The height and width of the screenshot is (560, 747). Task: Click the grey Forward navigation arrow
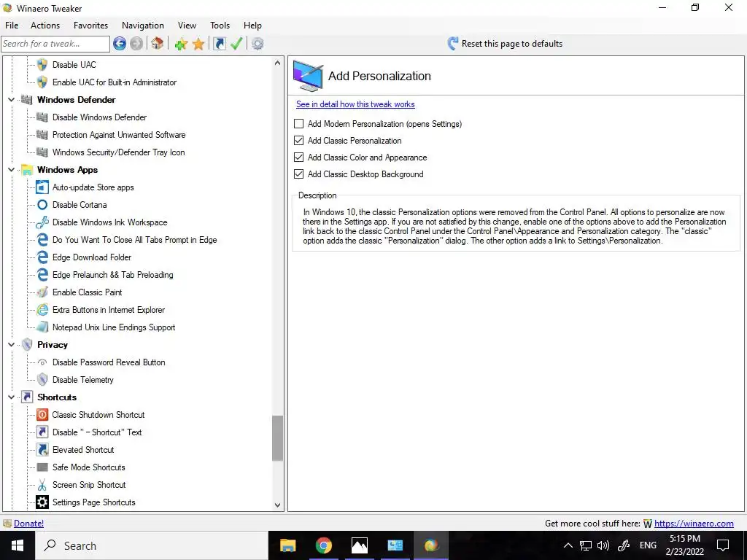136,44
